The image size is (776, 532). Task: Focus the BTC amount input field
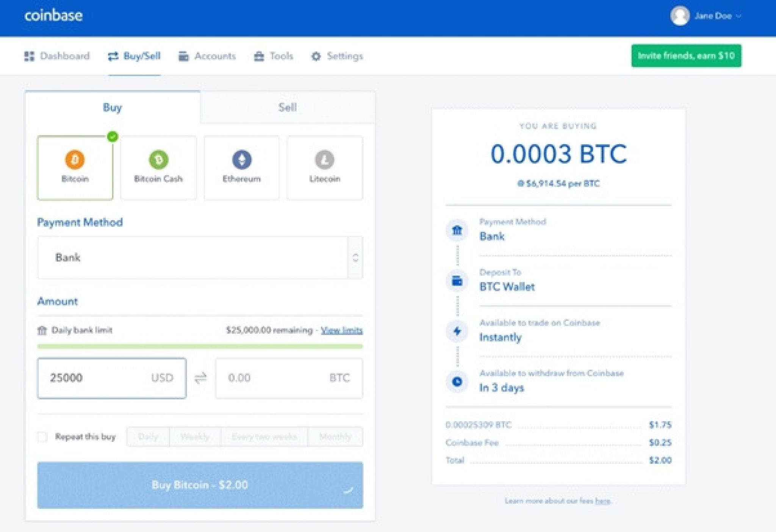[x=289, y=378]
